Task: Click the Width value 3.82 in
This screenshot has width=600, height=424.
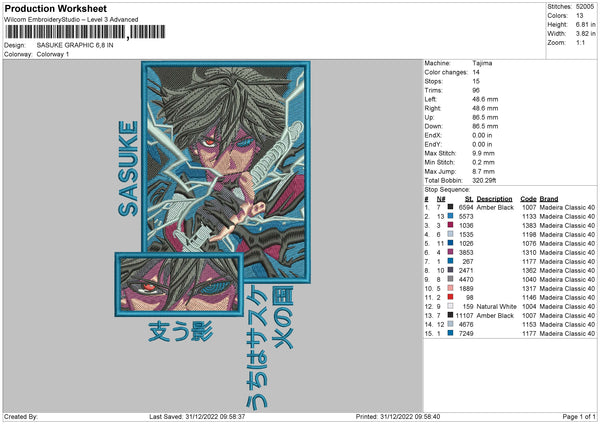Action: click(x=585, y=34)
